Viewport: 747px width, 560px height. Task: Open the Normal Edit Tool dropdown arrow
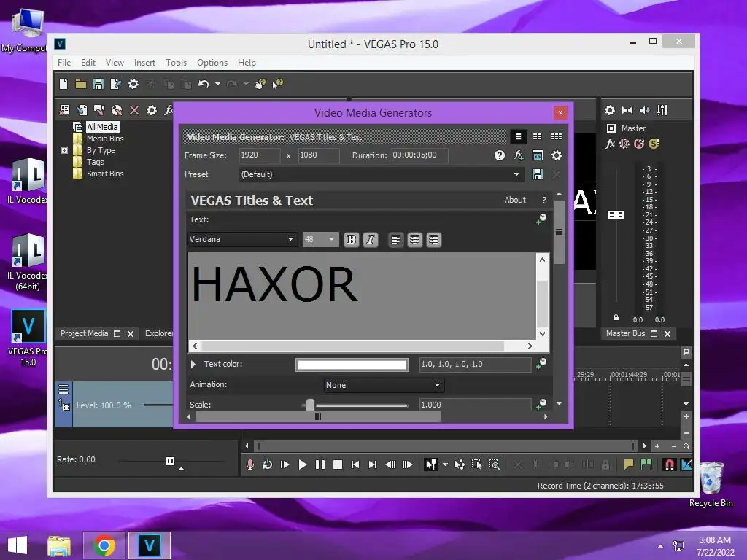[445, 464]
